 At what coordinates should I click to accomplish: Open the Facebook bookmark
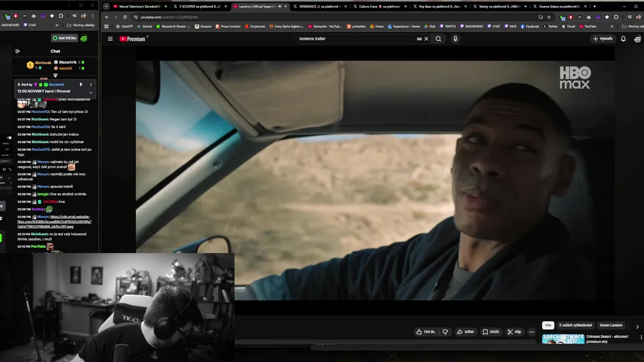[x=530, y=26]
